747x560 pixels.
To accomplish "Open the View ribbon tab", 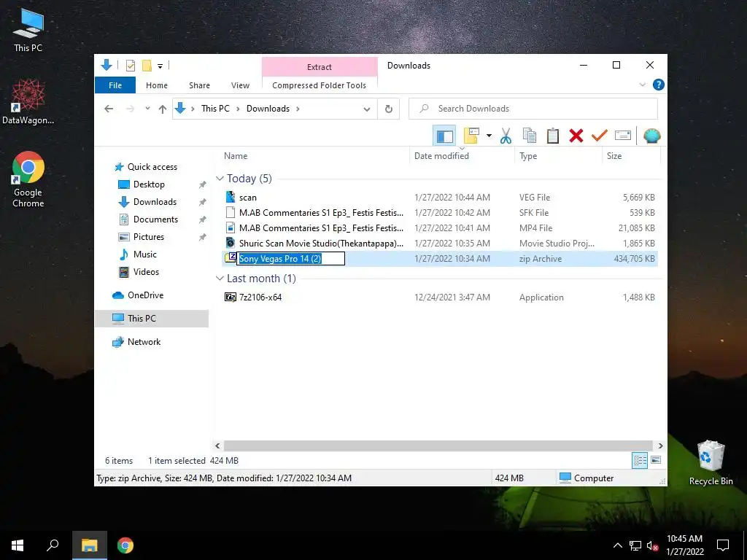I will pos(240,85).
